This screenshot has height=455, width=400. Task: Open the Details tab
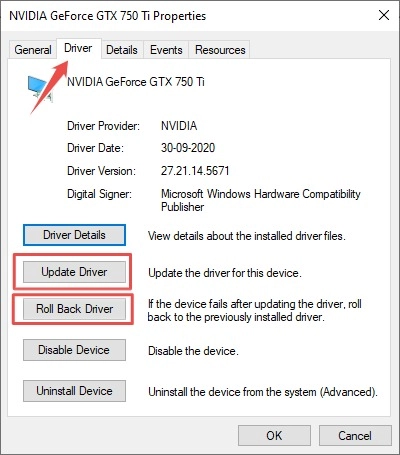click(x=122, y=50)
